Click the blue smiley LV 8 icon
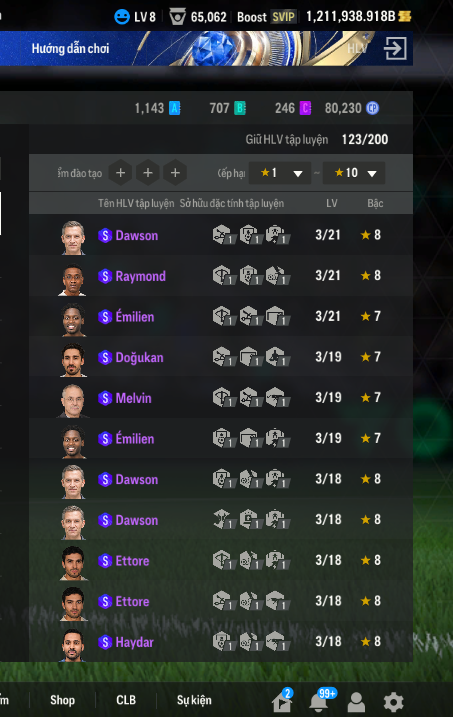The image size is (453, 717). coord(122,17)
